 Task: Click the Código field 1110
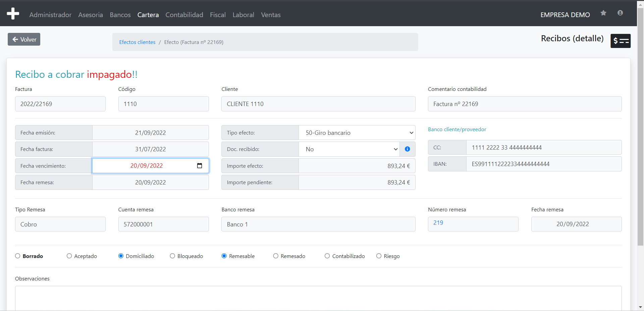tap(163, 104)
